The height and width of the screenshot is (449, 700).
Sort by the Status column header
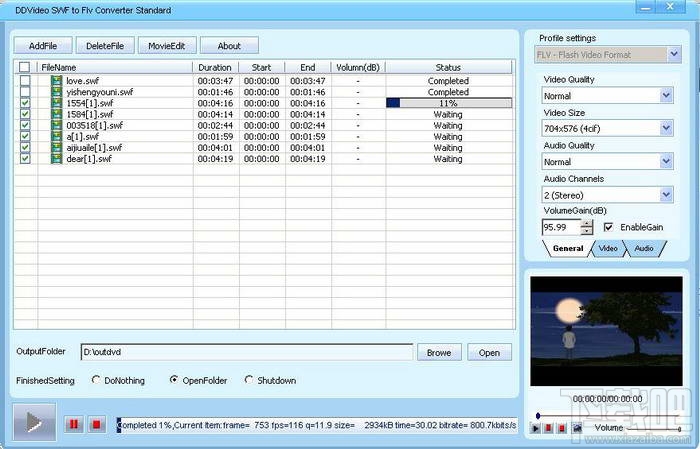pos(449,67)
